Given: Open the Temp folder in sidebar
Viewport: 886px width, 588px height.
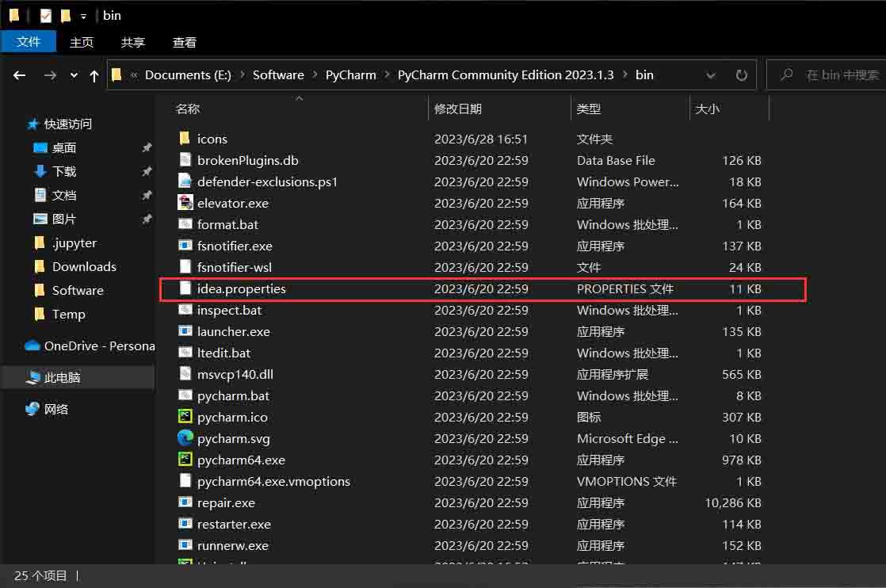Looking at the screenshot, I should 59,314.
